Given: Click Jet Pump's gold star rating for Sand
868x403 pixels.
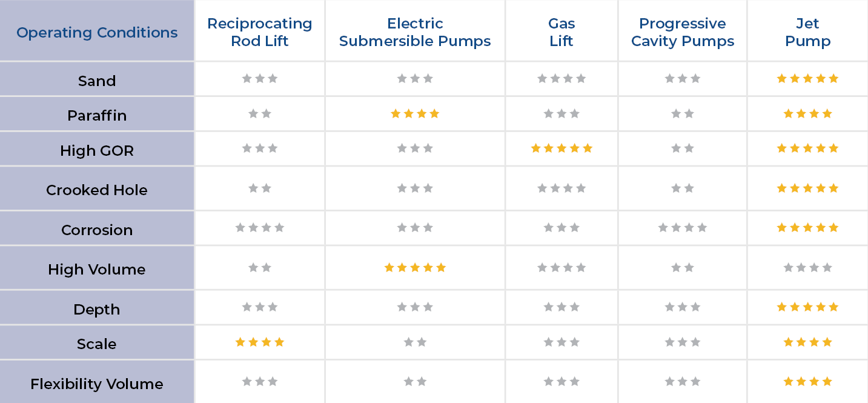Looking at the screenshot, I should point(807,79).
